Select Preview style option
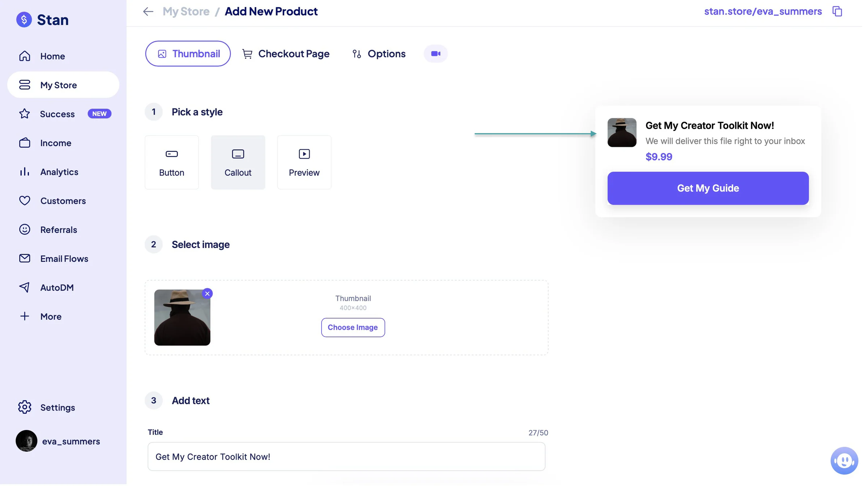Screen dimensions: 868x486 (x=304, y=162)
